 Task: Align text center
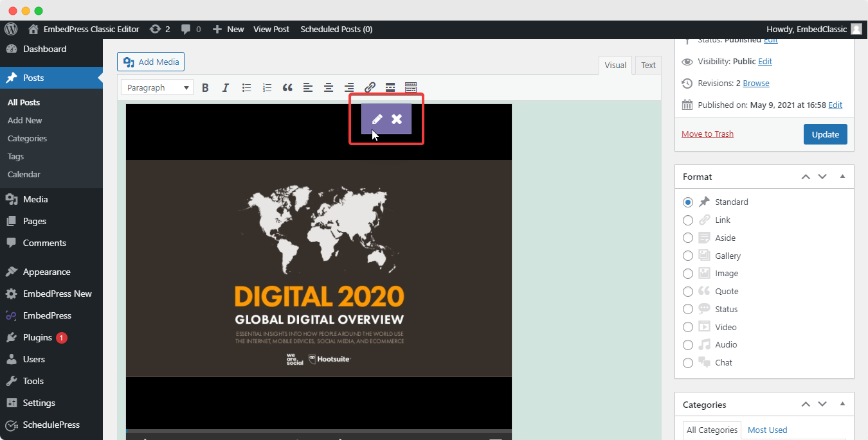point(329,87)
